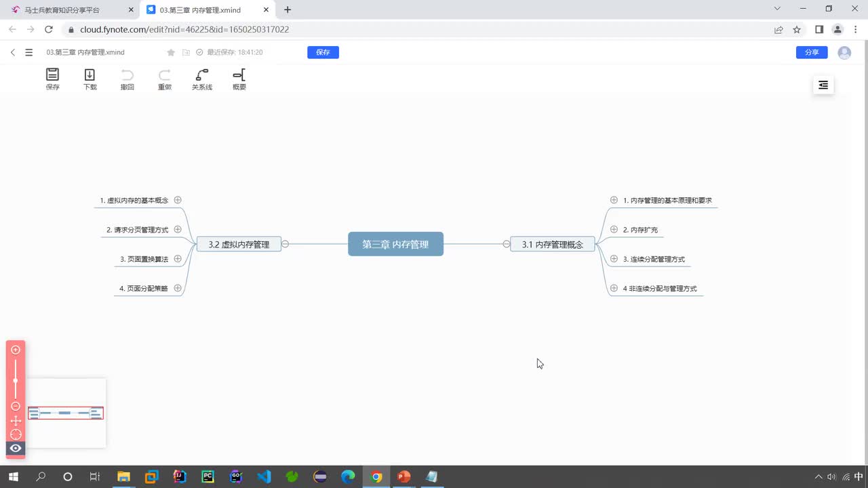Adjust the zoom slider handle on red panel
This screenshot has width=868, height=488.
[16, 381]
